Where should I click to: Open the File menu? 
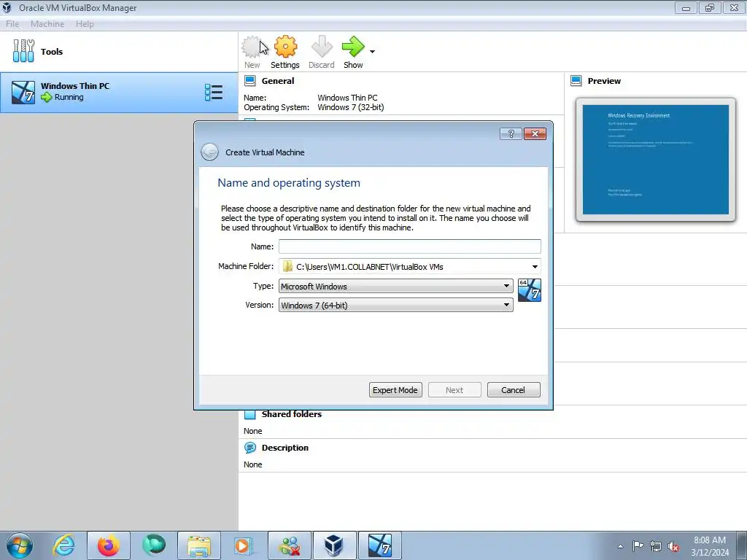[x=12, y=24]
